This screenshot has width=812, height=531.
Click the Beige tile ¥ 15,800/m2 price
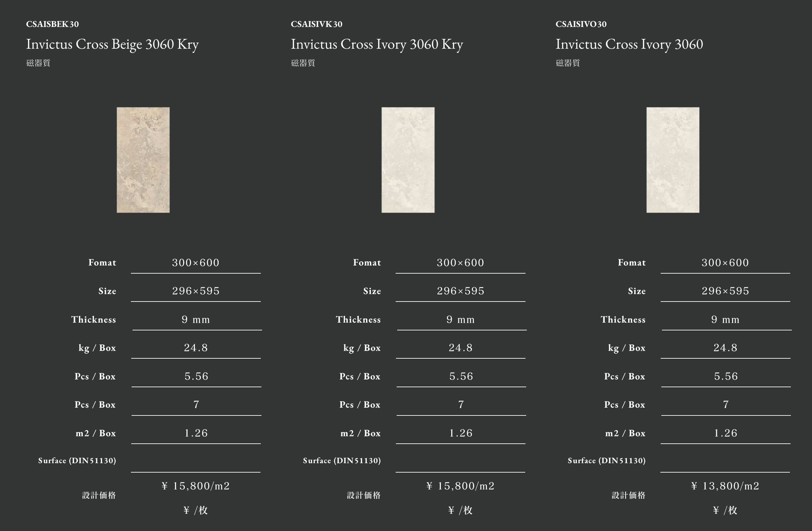point(196,486)
